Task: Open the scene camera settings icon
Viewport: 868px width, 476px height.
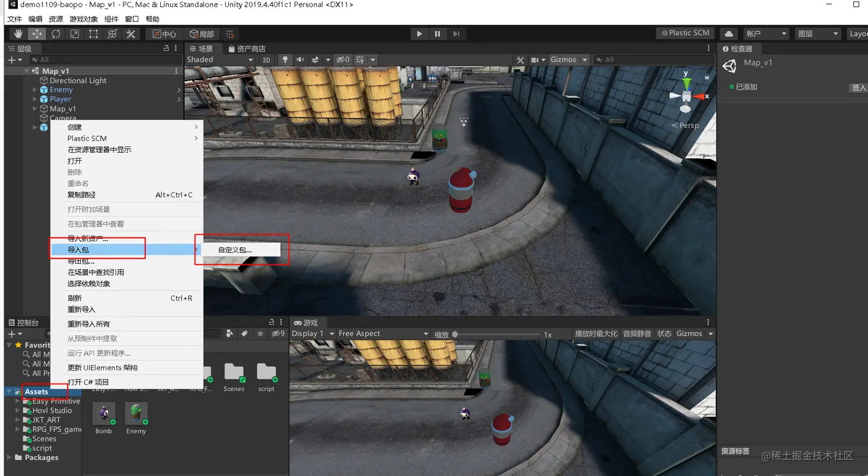Action: (535, 60)
